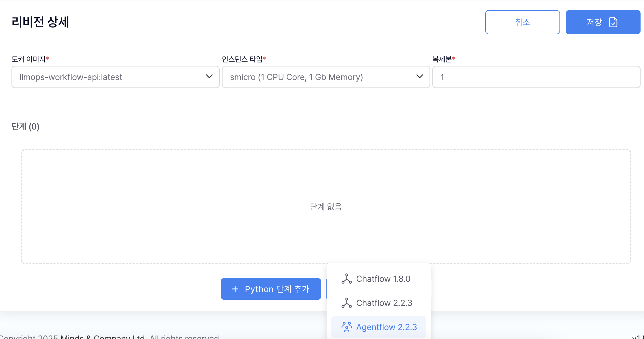Click the Minds & Company Ltd footer link
The width and height of the screenshot is (644, 339).
point(102,337)
